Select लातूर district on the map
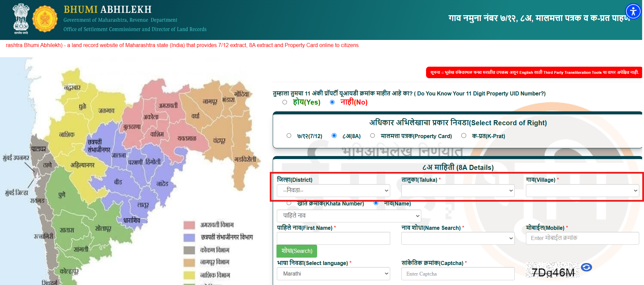This screenshot has width=644, height=285. [143, 205]
